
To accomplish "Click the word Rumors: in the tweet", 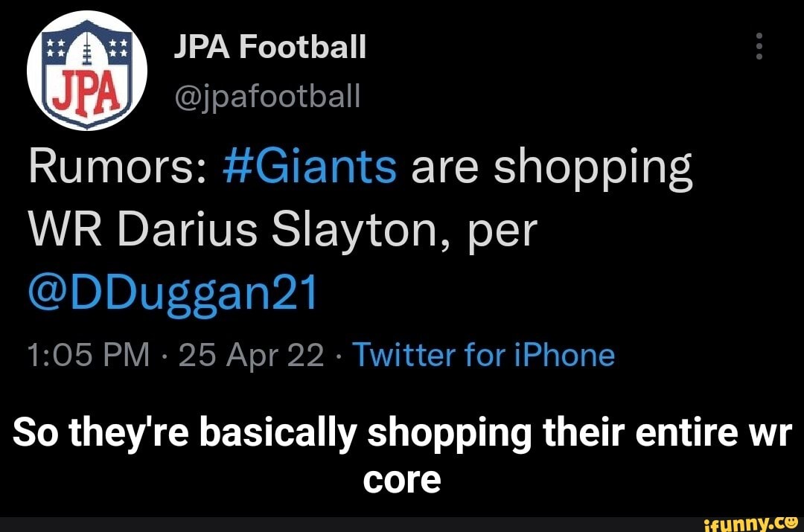I will [x=118, y=167].
